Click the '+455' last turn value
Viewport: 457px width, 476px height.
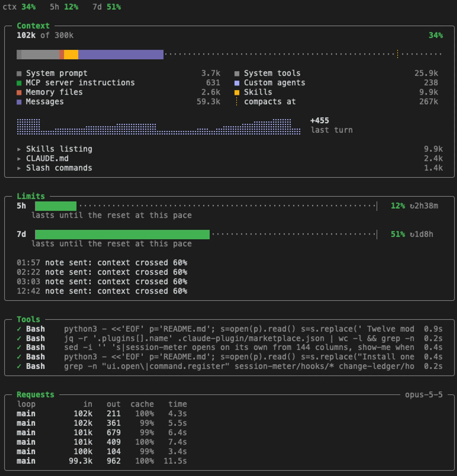320,120
